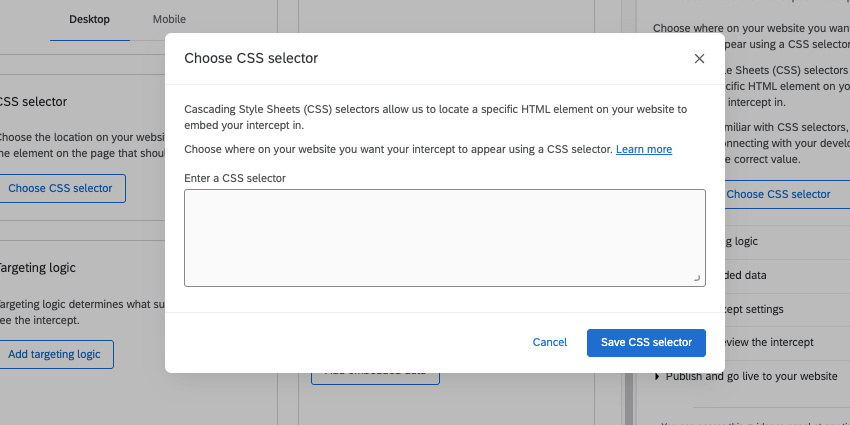The width and height of the screenshot is (850, 425).
Task: Switch to the Desktop tab
Action: [89, 20]
